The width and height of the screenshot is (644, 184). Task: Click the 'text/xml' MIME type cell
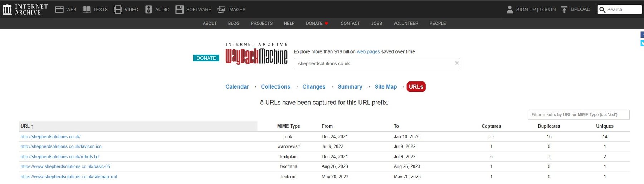pyautogui.click(x=288, y=176)
